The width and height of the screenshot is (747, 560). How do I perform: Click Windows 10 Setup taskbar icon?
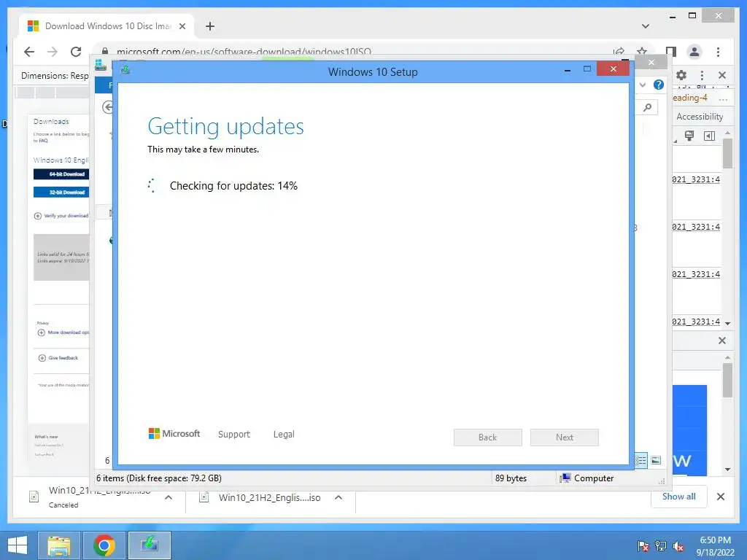[x=149, y=545]
